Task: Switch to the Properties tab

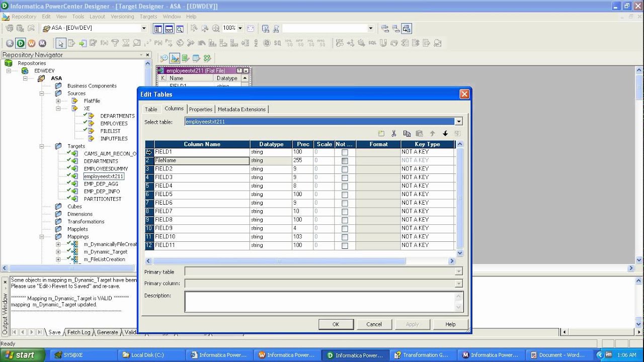Action: click(201, 109)
